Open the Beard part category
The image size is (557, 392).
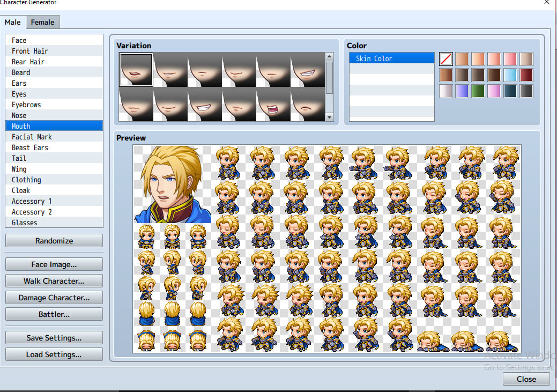[x=54, y=72]
